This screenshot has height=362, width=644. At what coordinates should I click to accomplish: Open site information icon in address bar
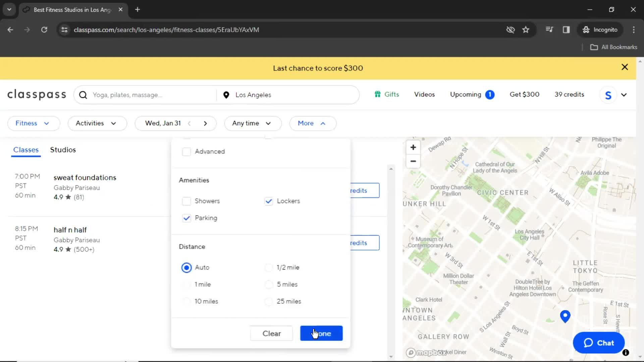pos(64,29)
